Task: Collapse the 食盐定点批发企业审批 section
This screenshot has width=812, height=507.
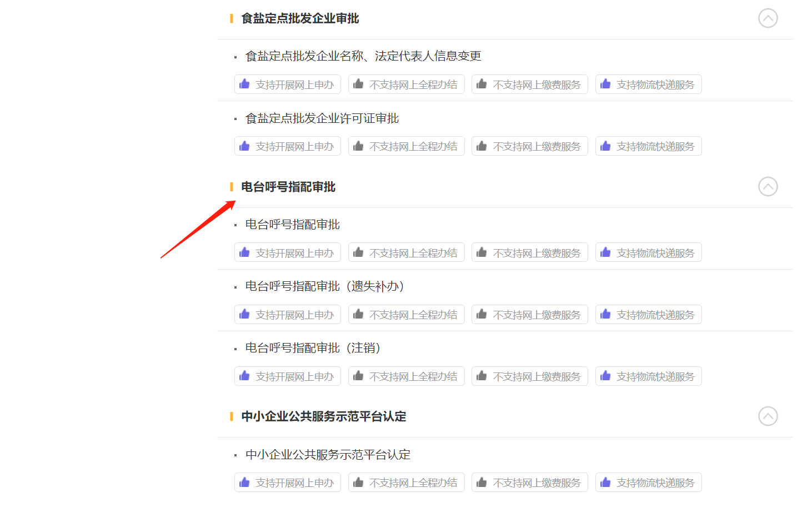Action: click(x=768, y=18)
